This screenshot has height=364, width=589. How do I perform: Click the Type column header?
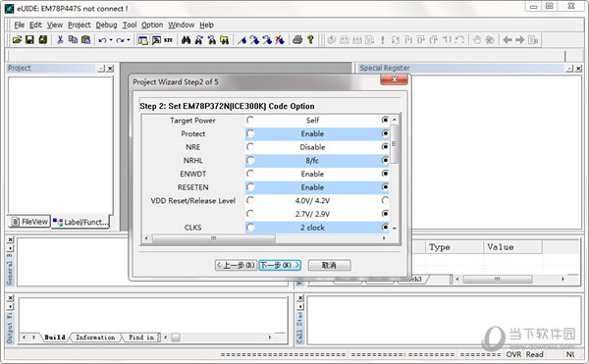tap(455, 247)
